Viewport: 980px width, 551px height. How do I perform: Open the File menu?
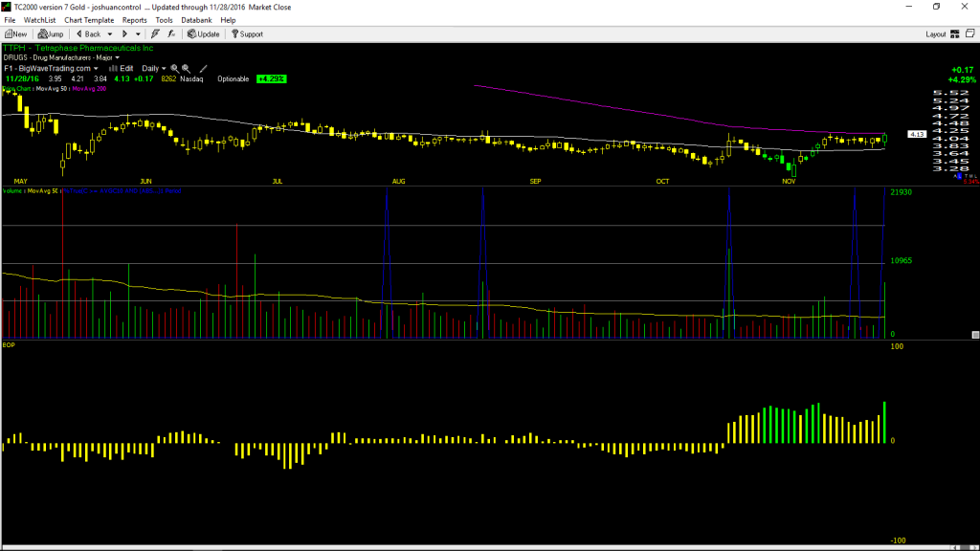(10, 20)
